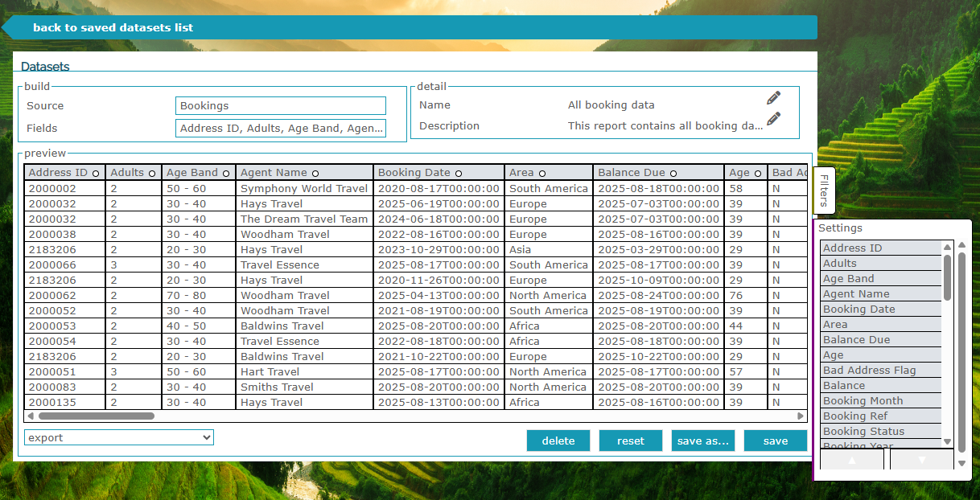
Task: Open the Fields selector box
Action: tap(281, 129)
